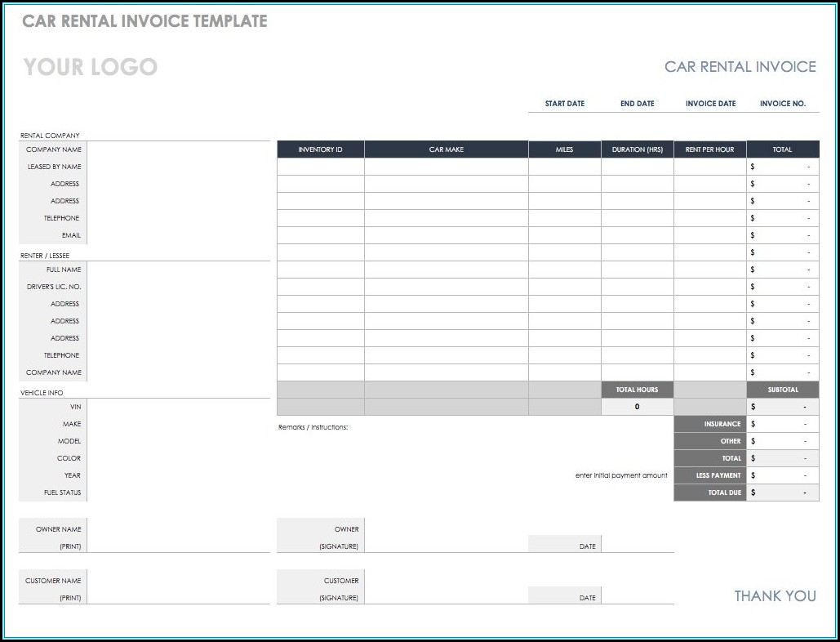This screenshot has width=840, height=642.
Task: Click the Fuel Status entry field
Action: 178,493
